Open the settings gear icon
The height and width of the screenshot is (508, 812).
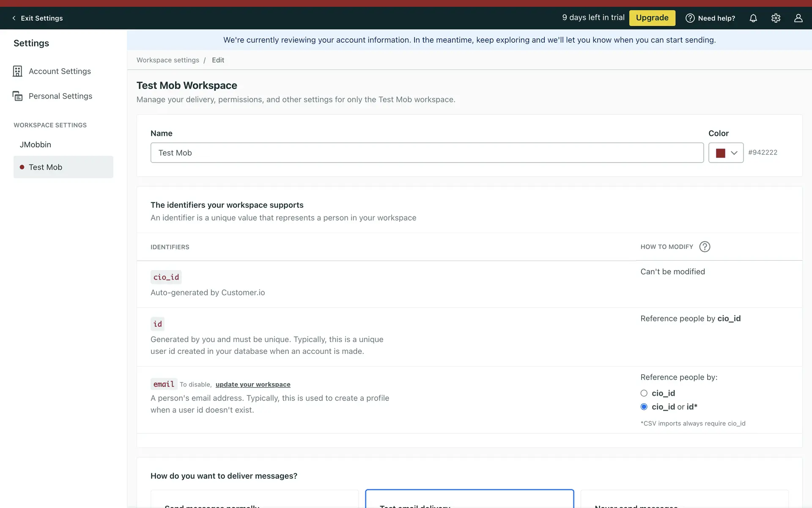pyautogui.click(x=776, y=18)
